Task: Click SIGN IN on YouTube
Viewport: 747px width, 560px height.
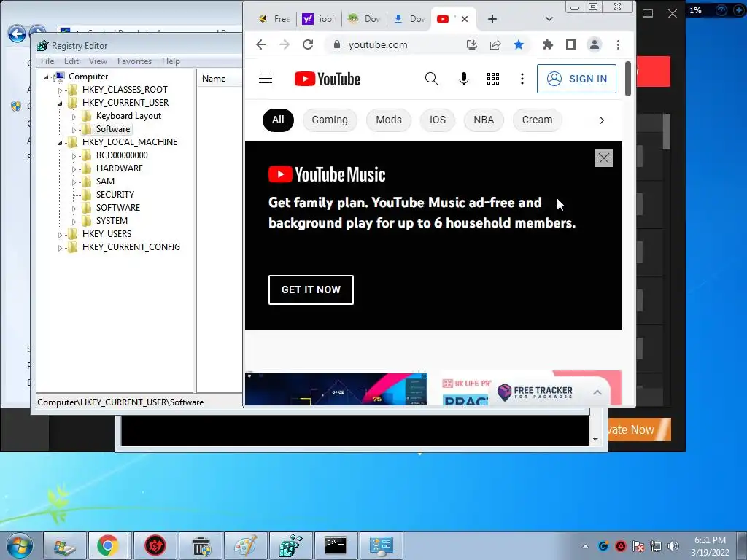Action: 576,79
